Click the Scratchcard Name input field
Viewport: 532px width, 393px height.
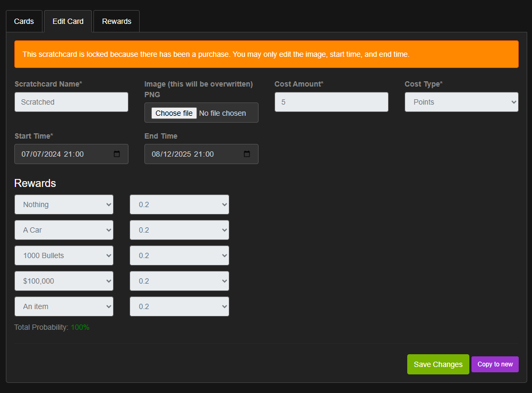click(71, 102)
